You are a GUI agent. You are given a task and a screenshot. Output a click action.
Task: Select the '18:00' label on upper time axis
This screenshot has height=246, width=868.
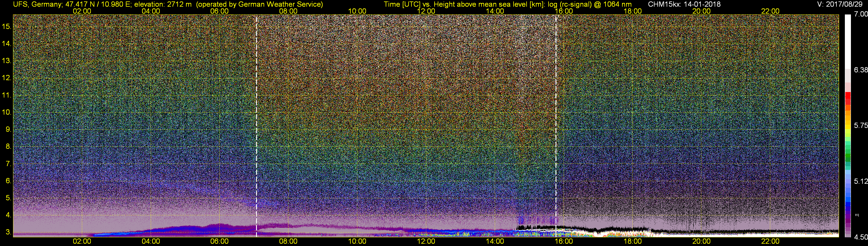[632, 11]
